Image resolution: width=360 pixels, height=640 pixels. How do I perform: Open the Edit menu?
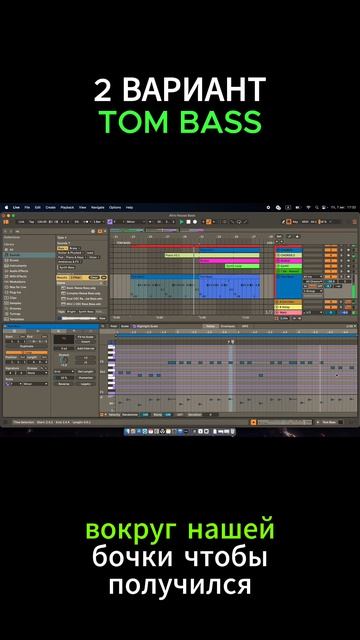point(38,207)
